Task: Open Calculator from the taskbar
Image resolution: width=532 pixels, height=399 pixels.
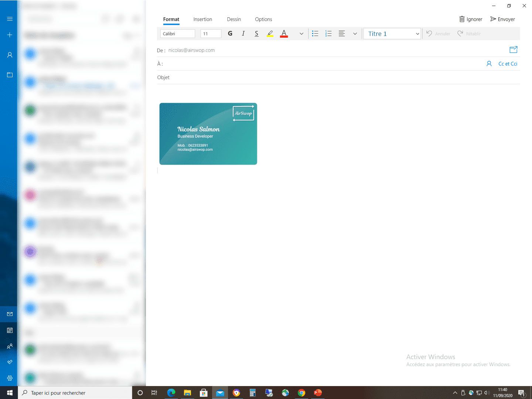Action: click(x=253, y=393)
